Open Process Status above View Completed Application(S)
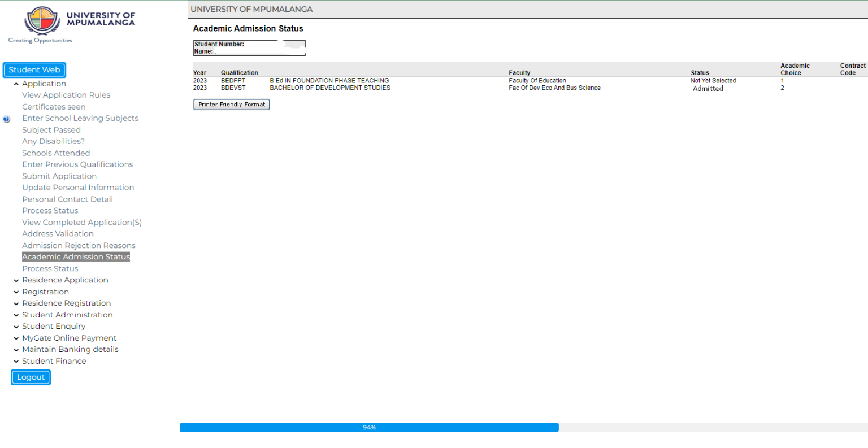The height and width of the screenshot is (448, 868). point(50,211)
